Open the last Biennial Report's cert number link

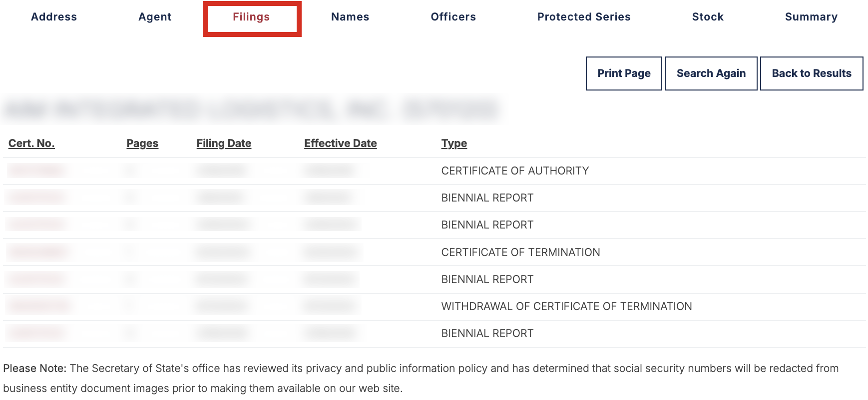(36, 333)
